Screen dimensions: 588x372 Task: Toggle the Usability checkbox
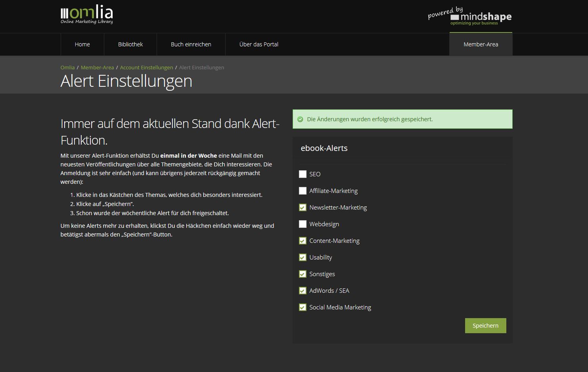point(303,257)
